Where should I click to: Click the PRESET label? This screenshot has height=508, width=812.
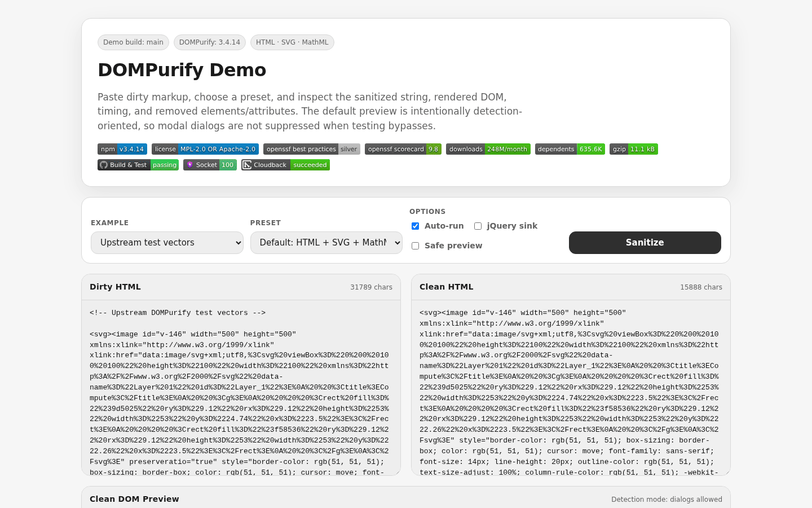[266, 223]
